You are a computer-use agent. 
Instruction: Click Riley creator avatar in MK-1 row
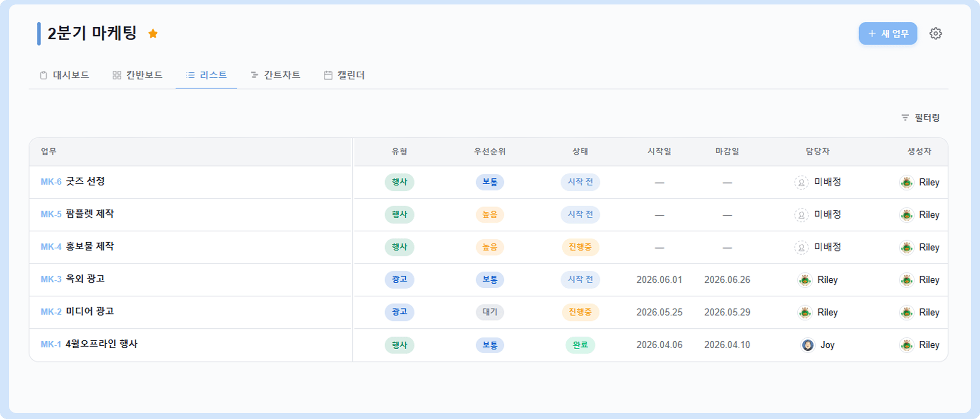(x=907, y=345)
